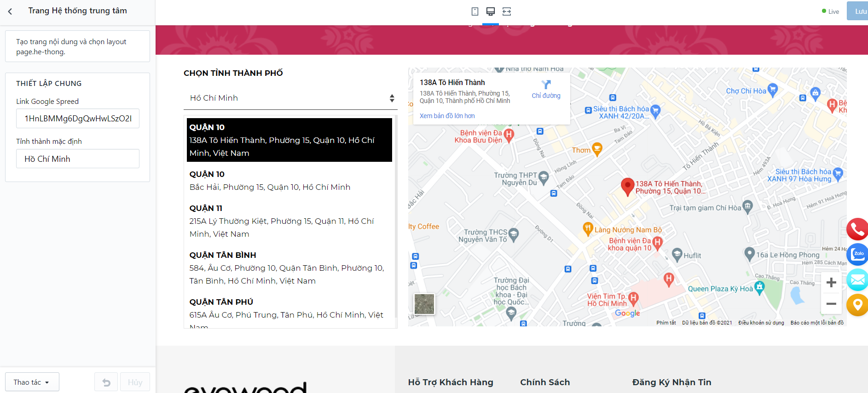Click Bách hóa XANH 97 Hòa Hưng marker
Viewport: 868px width, 393px height.
coord(838,173)
